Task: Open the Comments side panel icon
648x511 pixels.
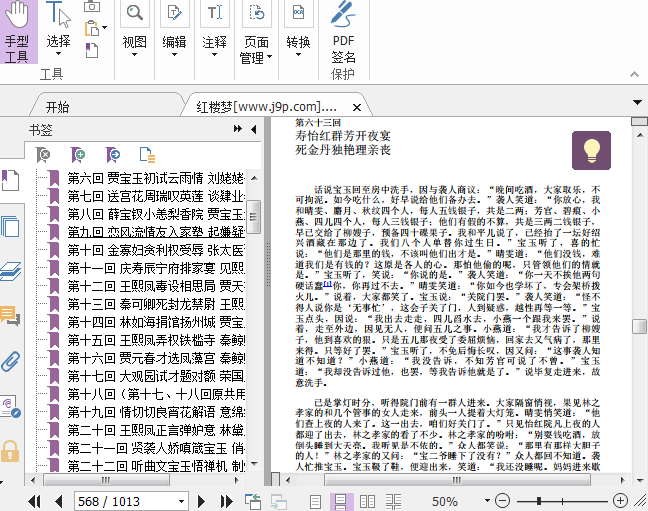Action: click(10, 316)
